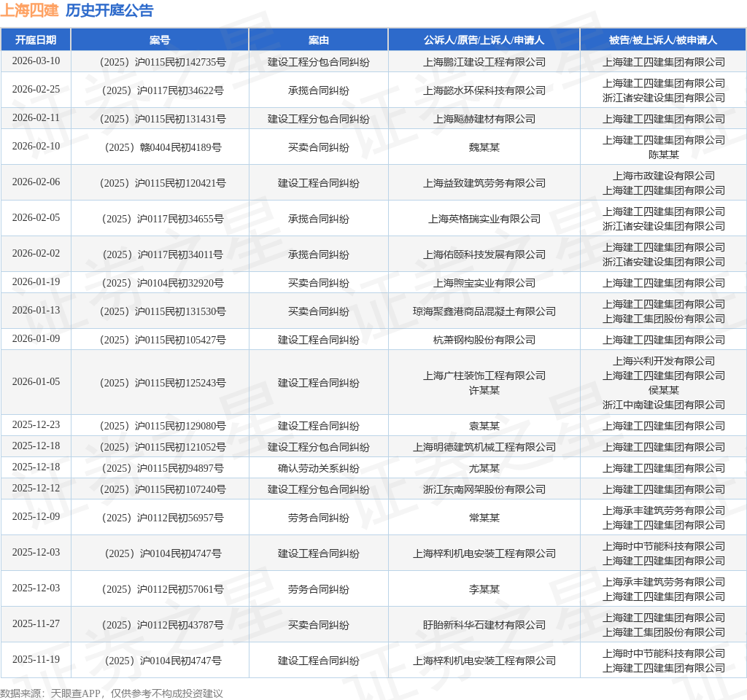Image resolution: width=747 pixels, height=700 pixels.
Task: Click plaintiff 魏某某
Action: (484, 147)
